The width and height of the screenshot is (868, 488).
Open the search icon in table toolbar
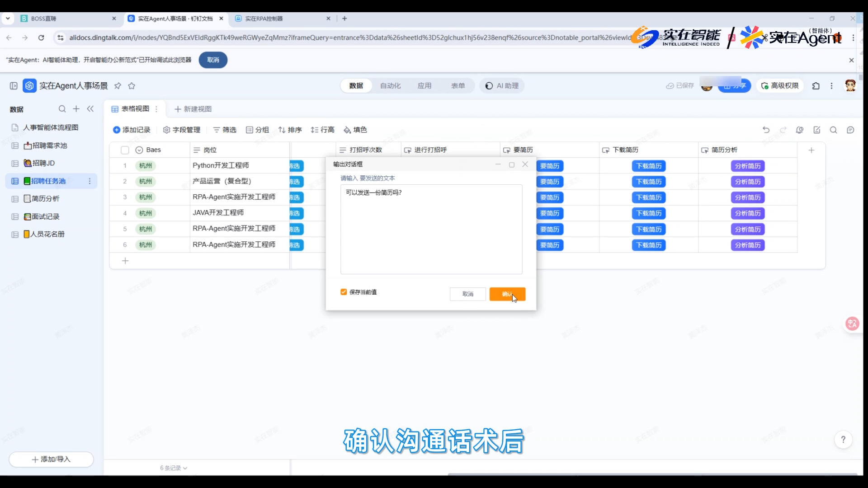[x=833, y=130]
